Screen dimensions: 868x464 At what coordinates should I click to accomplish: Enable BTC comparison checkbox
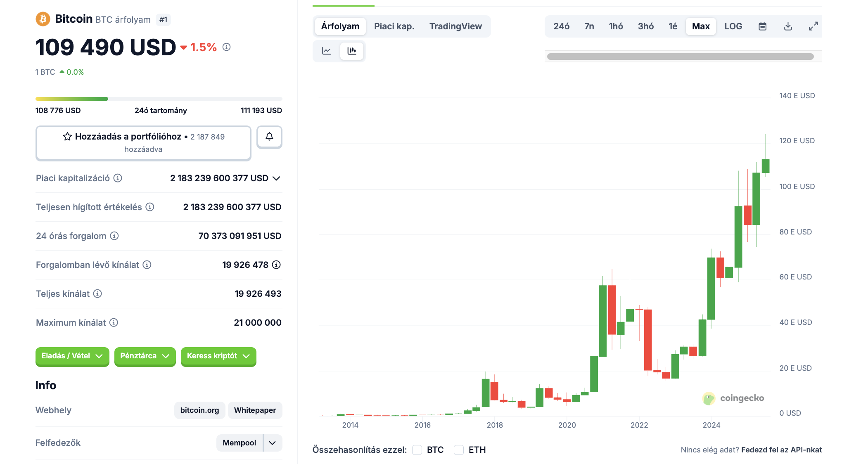tap(417, 450)
